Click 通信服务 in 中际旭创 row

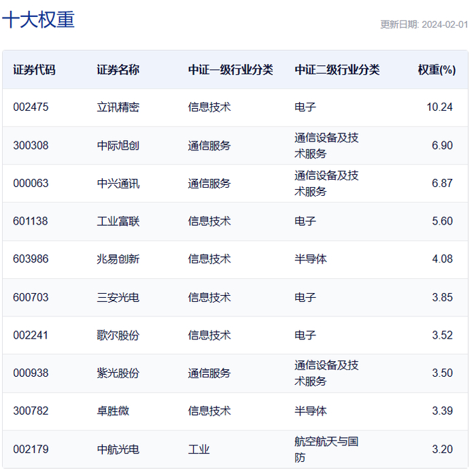click(x=209, y=146)
